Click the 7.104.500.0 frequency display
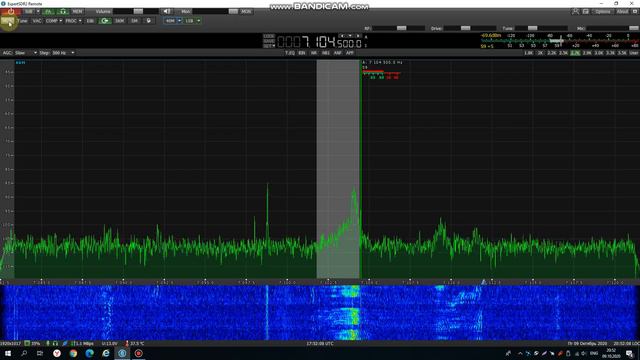Image resolution: width=640 pixels, height=360 pixels. point(320,42)
